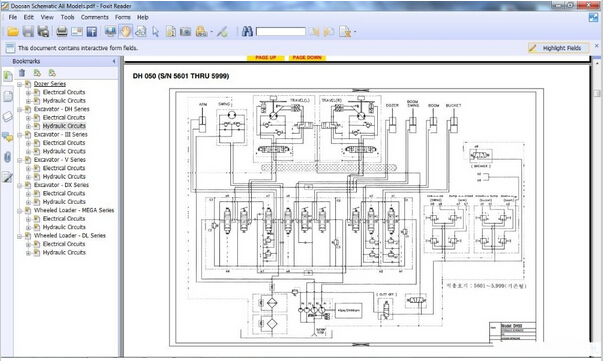Click the pen sign tool icon
This screenshot has height=361, width=610.
223,32
